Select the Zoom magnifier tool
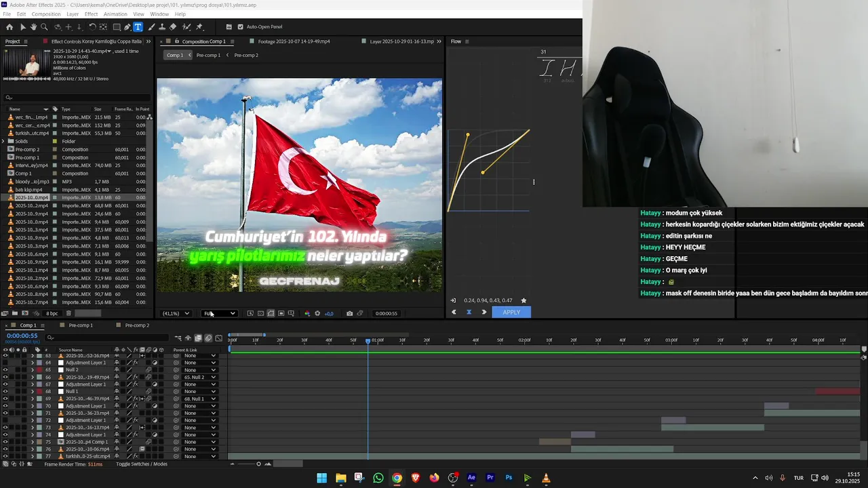This screenshot has width=868, height=488. [44, 27]
